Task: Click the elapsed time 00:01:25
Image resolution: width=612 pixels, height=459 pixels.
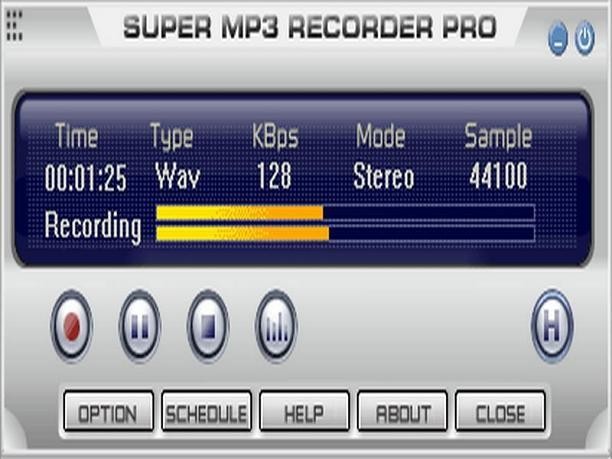Action: pos(85,178)
